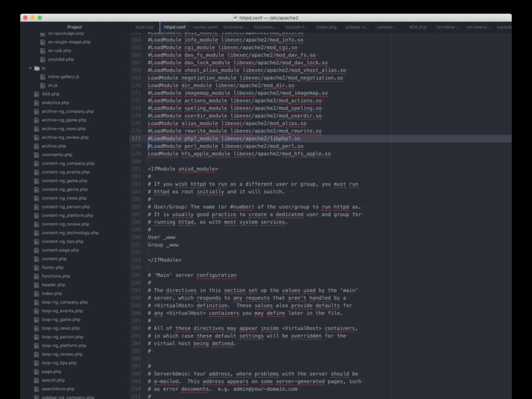The width and height of the screenshot is (532, 399).
Task: Open search.php in the project tree
Action: [53, 380]
